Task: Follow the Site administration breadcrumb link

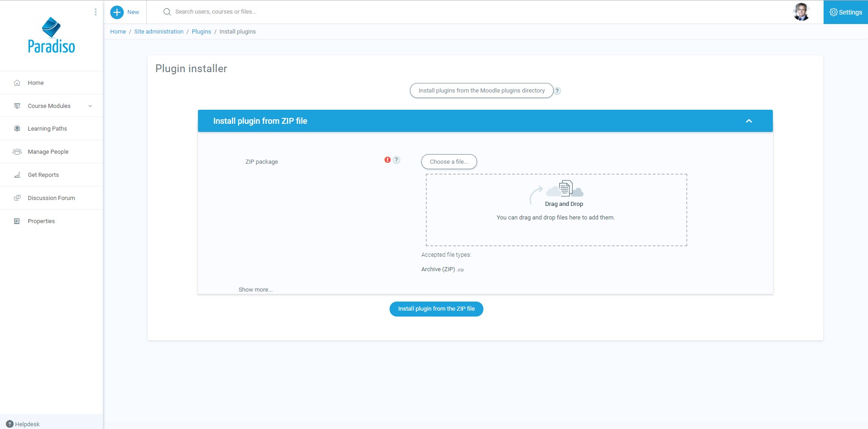Action: click(x=159, y=32)
